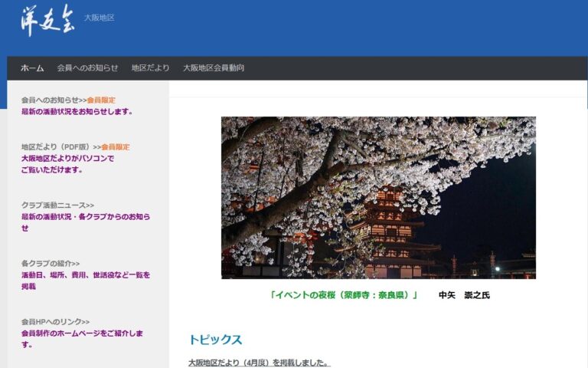
Task: Click sidebar heading クラブ活動ニュース>>
Action: coord(57,205)
